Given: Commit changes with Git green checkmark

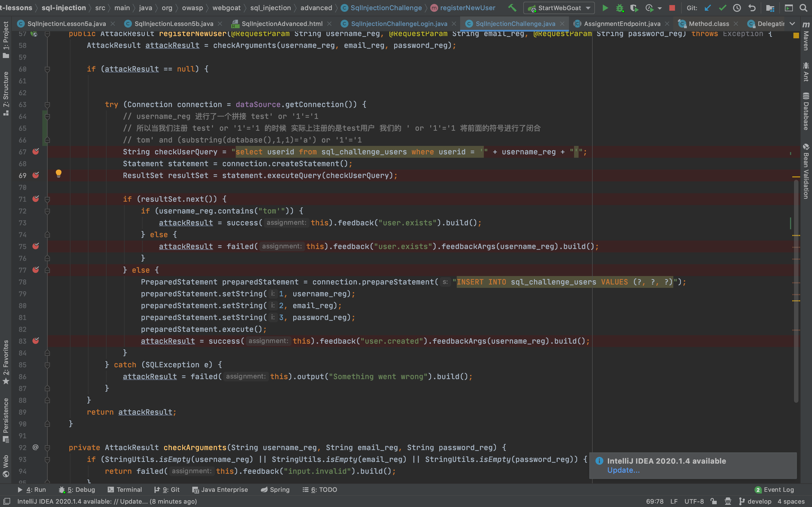Looking at the screenshot, I should tap(722, 8).
